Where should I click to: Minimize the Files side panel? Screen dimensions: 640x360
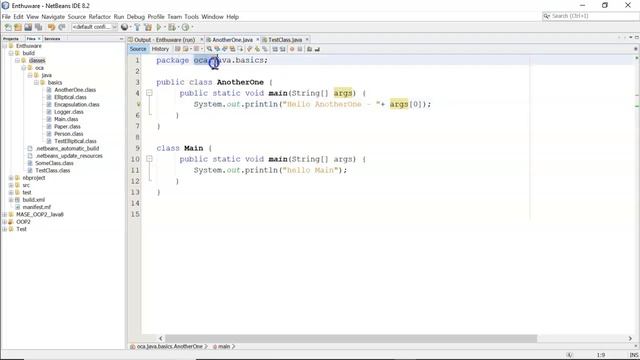point(121,38)
